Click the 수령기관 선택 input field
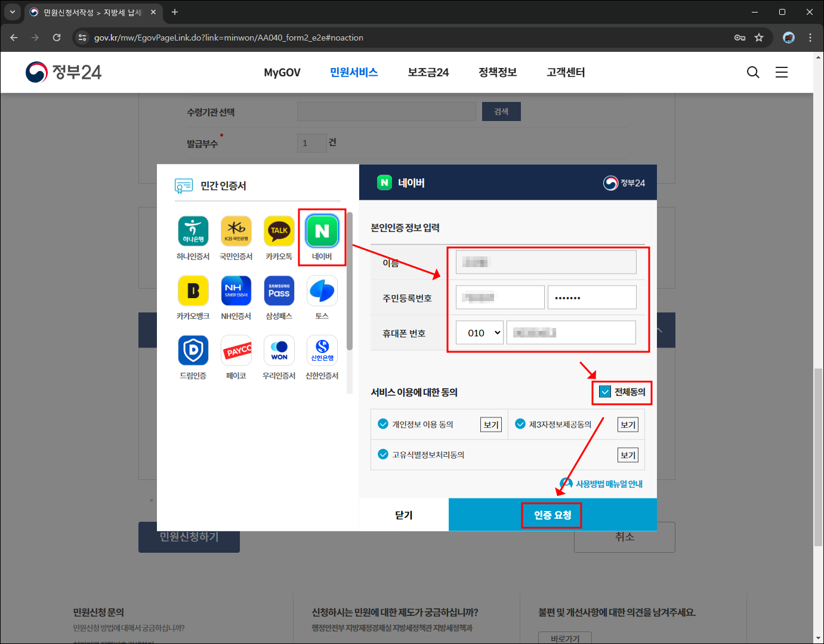The height and width of the screenshot is (644, 824). pyautogui.click(x=387, y=112)
